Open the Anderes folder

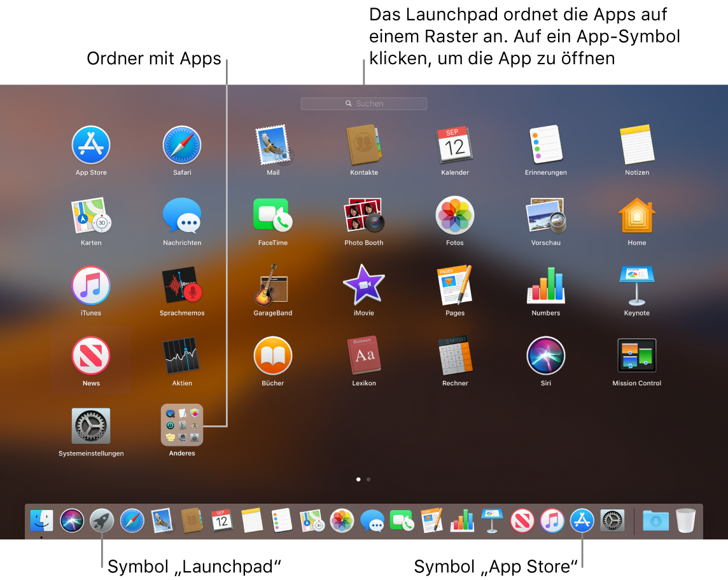(x=182, y=425)
